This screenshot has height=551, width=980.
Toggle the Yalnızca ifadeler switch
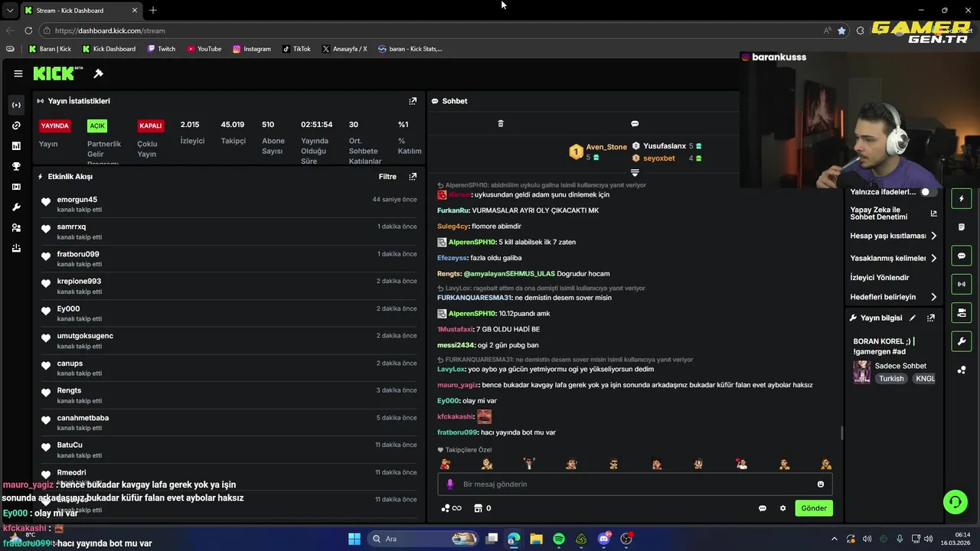(x=928, y=192)
